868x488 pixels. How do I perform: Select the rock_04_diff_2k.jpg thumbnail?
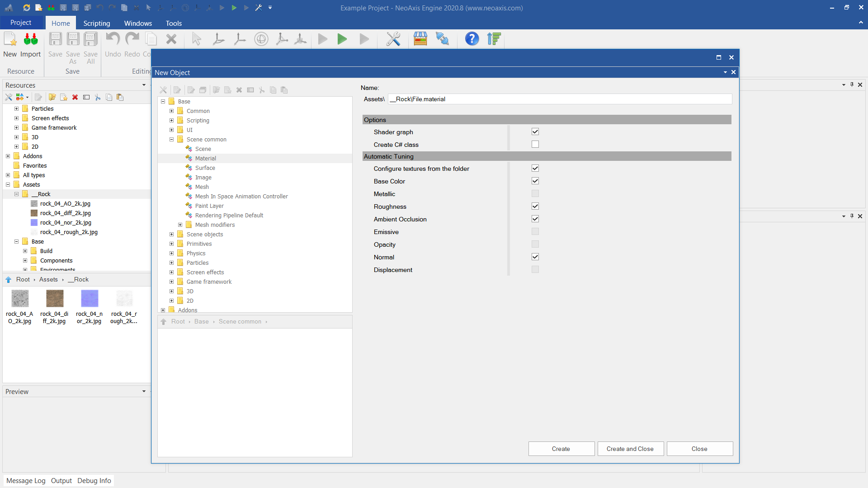(55, 299)
